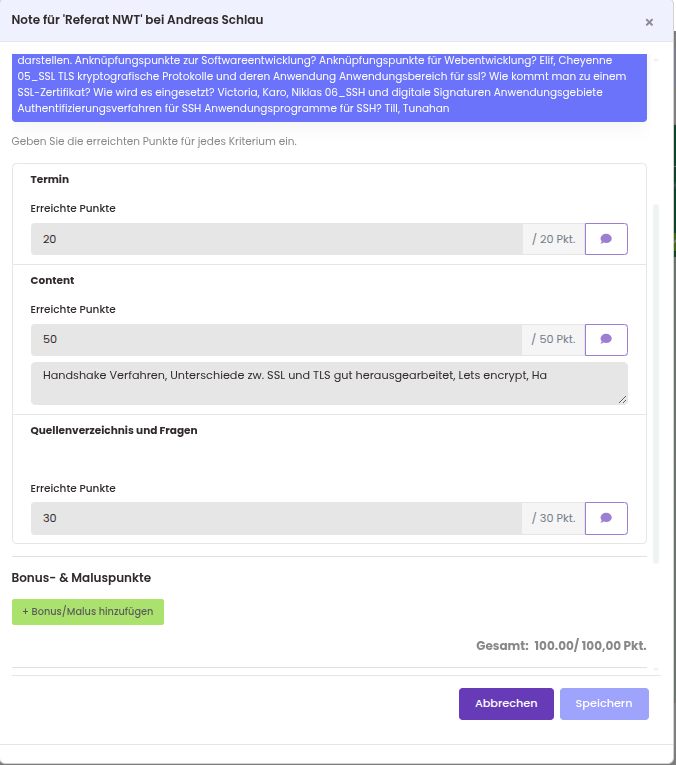Select the Content points field showing 50
Viewport: 676px width, 765px height.
click(x=276, y=340)
